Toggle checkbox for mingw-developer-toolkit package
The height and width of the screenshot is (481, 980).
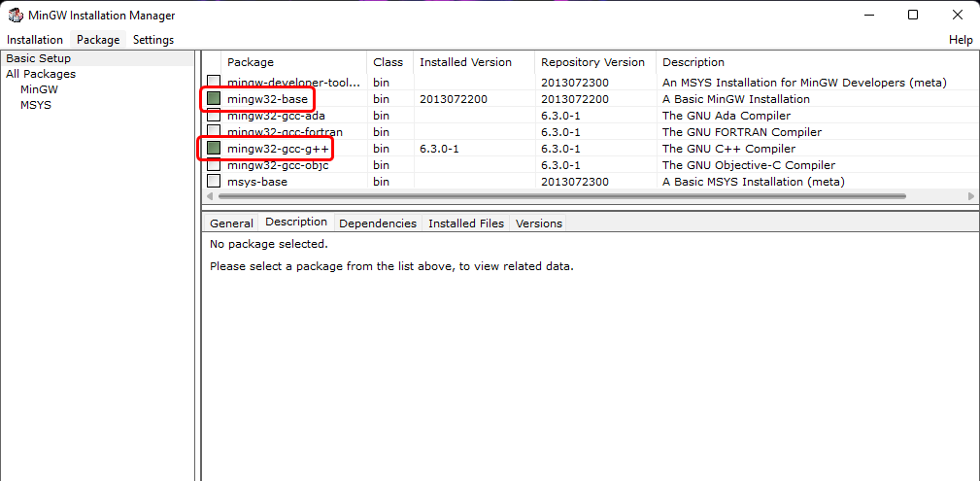[214, 82]
